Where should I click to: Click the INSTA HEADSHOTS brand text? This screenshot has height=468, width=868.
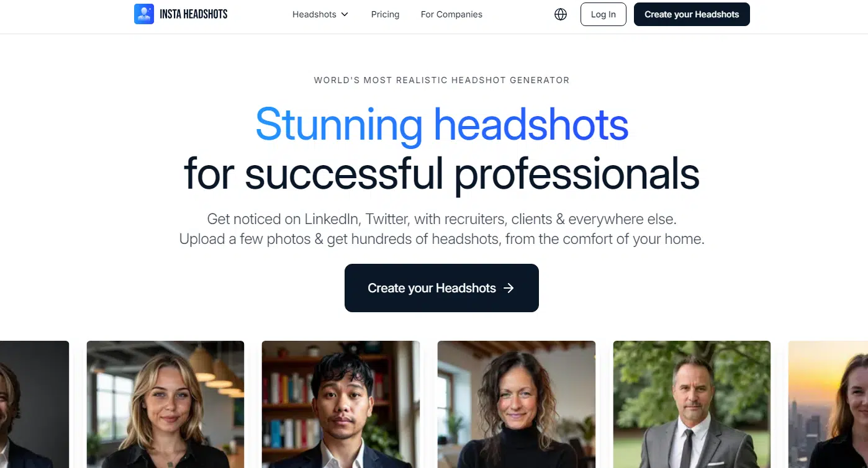click(194, 14)
